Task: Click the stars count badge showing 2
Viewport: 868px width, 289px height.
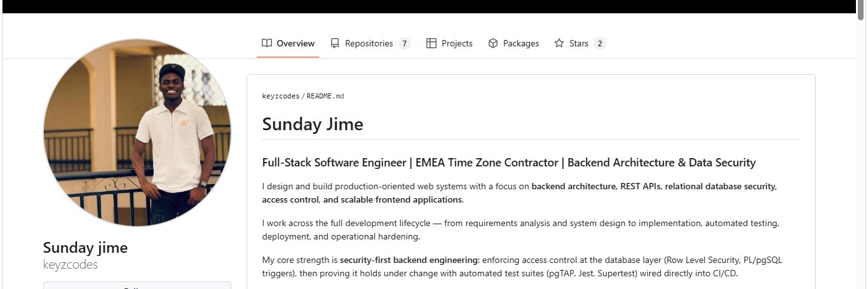Action: pos(600,43)
